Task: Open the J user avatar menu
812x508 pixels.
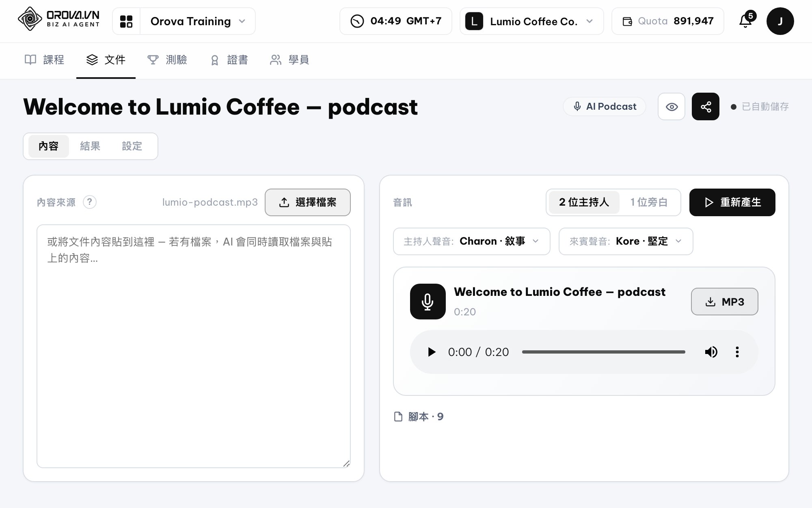Action: point(780,21)
